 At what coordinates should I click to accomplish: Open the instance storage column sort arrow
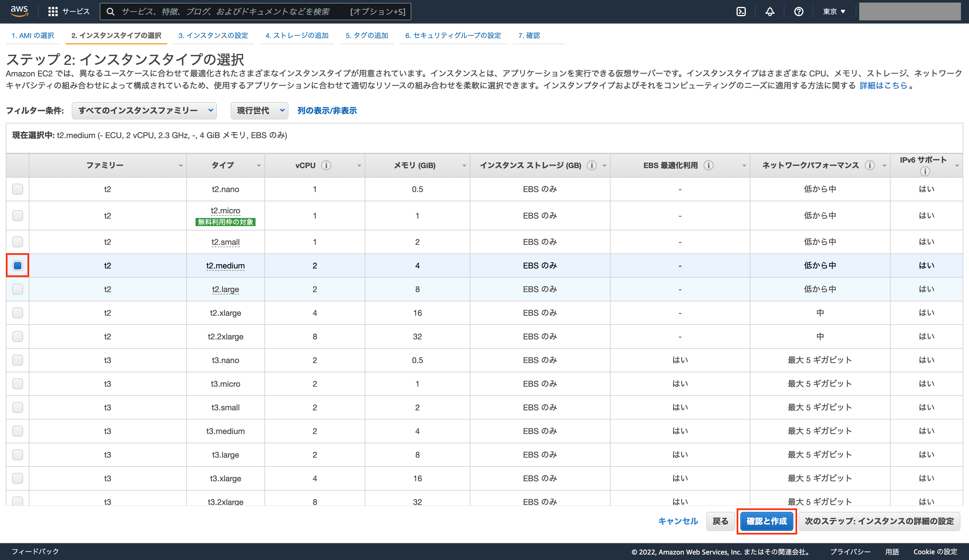[x=604, y=166]
